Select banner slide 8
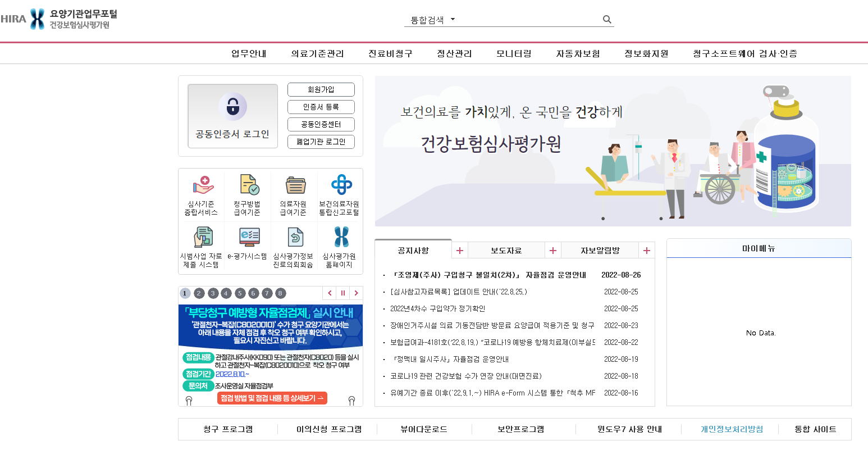 tap(281, 293)
